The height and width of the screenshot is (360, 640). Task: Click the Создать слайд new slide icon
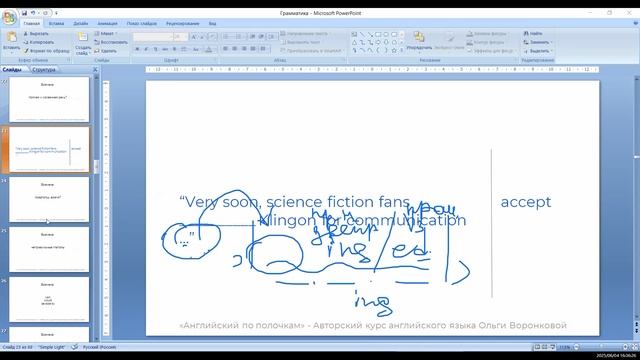click(x=83, y=37)
